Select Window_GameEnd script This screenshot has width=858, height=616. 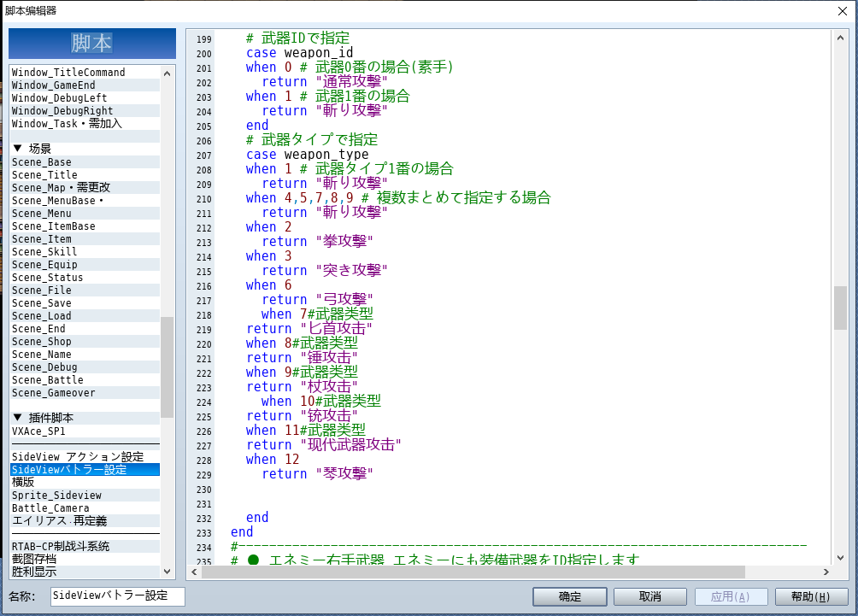pyautogui.click(x=85, y=85)
